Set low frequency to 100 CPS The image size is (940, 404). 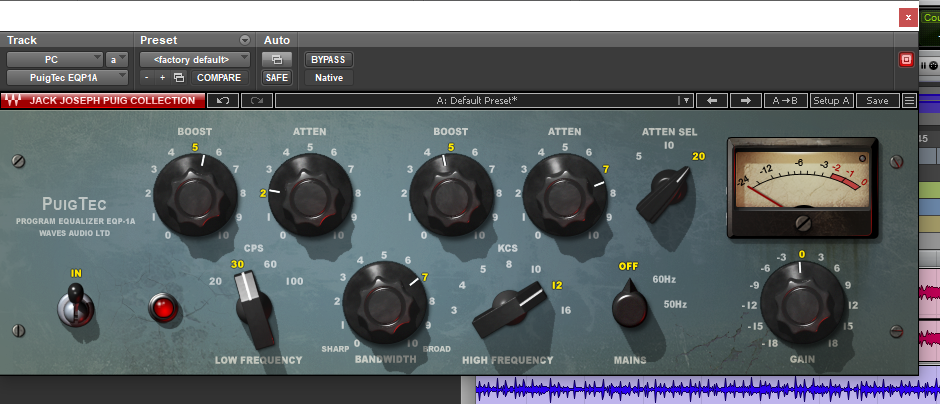pos(294,281)
